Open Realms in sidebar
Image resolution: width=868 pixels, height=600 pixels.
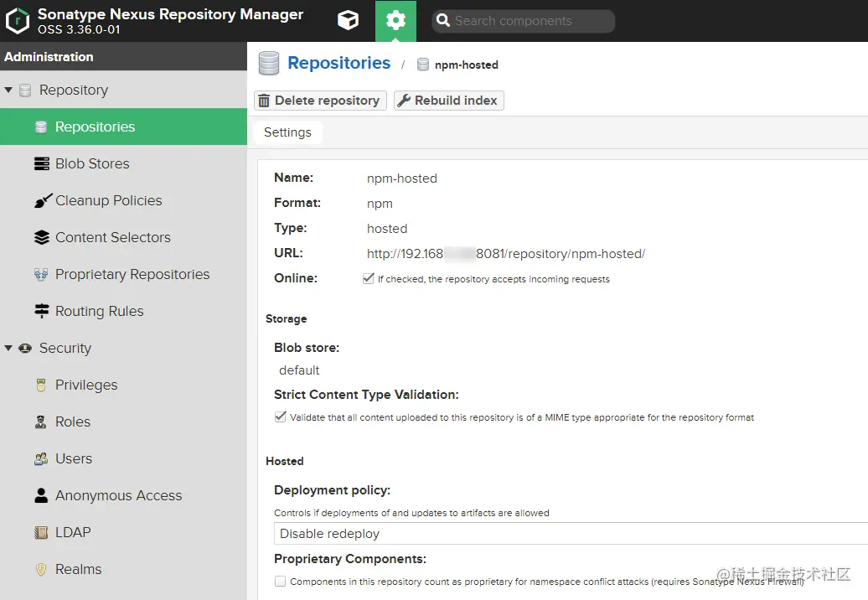(x=123, y=570)
